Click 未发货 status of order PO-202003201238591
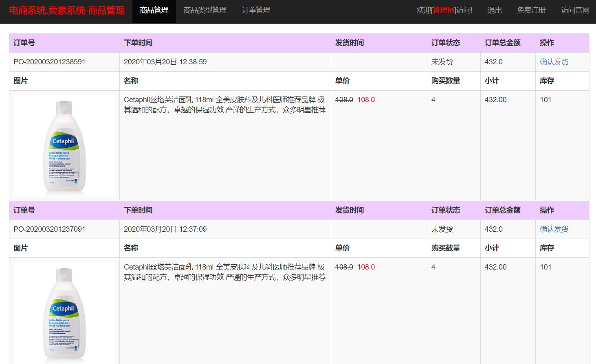 442,62
